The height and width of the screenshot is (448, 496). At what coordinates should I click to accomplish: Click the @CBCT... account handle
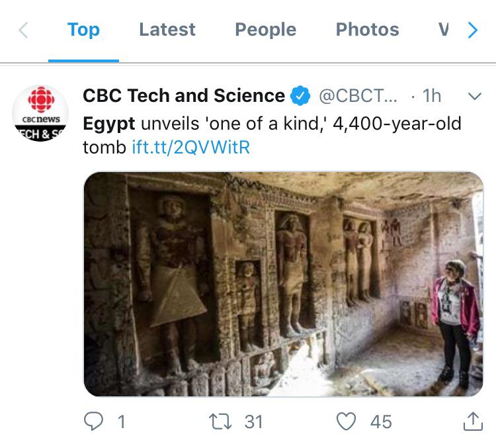358,96
